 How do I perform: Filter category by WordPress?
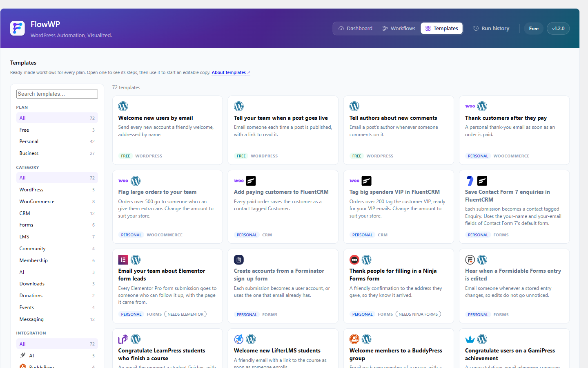click(x=57, y=190)
